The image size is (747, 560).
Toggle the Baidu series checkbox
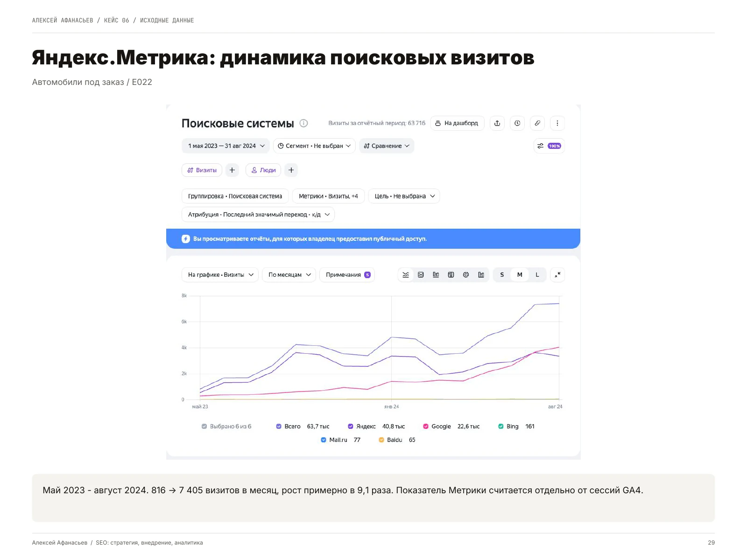point(381,440)
